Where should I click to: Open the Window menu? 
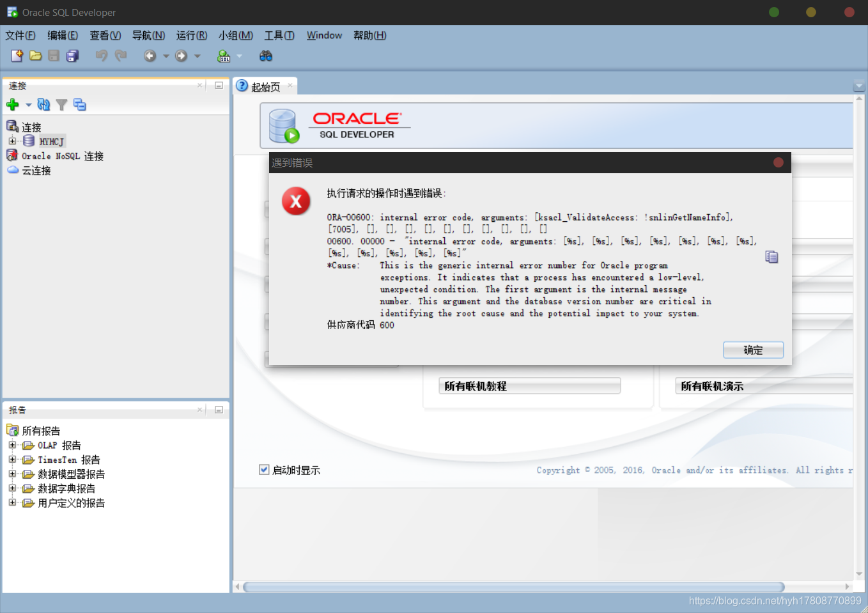[324, 35]
